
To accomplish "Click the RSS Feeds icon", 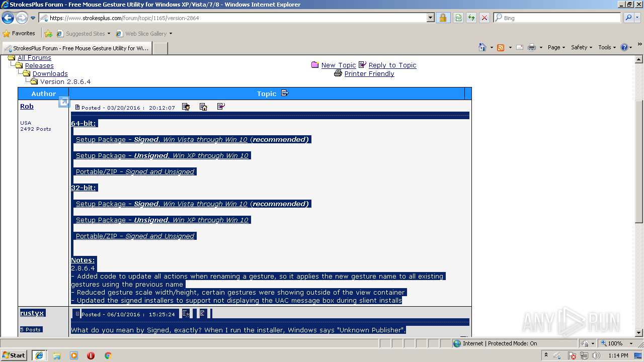I will pyautogui.click(x=501, y=47).
